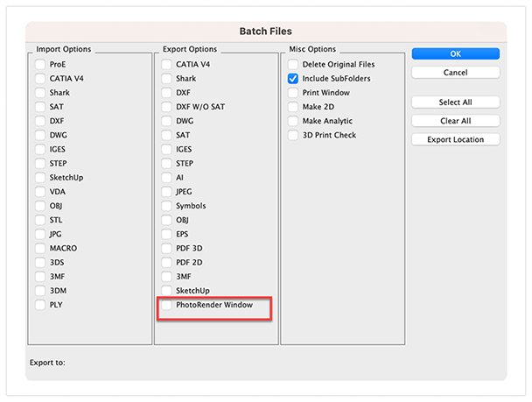Image resolution: width=532 pixels, height=402 pixels.
Task: Check the MACRO import checkbox
Action: pyautogui.click(x=40, y=248)
